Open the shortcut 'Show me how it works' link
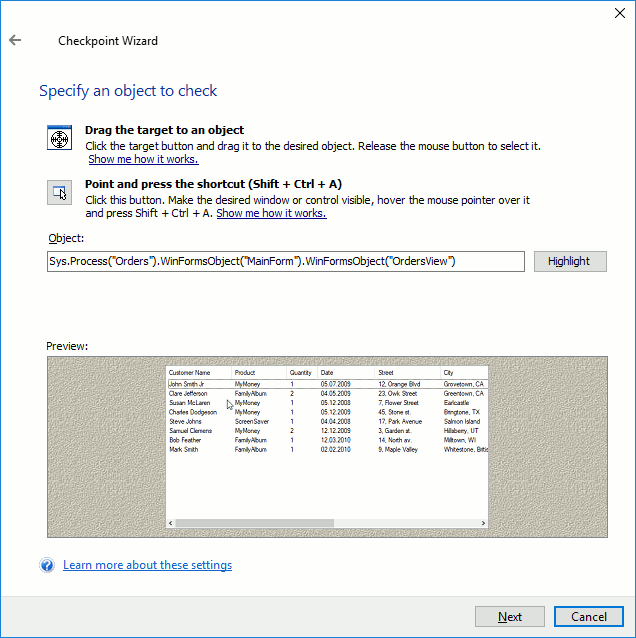This screenshot has height=638, width=636. click(271, 213)
